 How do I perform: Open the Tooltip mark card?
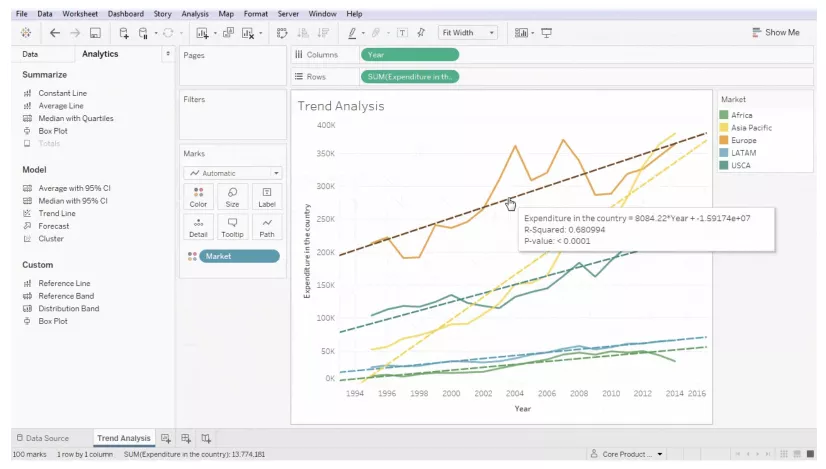[232, 227]
